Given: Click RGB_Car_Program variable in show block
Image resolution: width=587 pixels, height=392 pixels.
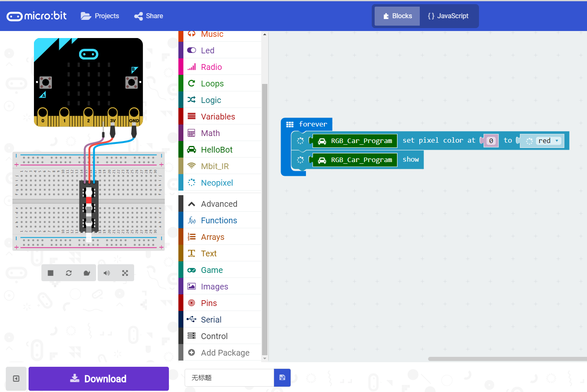Looking at the screenshot, I should (355, 160).
